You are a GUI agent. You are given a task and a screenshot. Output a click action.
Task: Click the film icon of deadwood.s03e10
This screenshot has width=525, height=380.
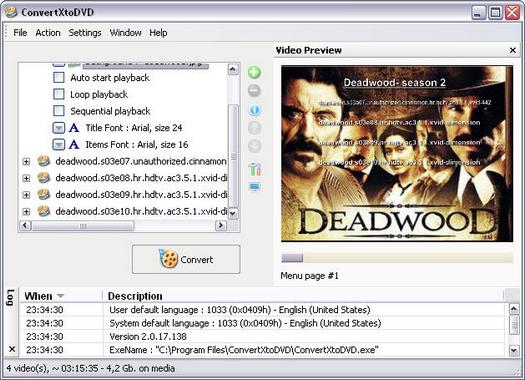click(x=44, y=211)
